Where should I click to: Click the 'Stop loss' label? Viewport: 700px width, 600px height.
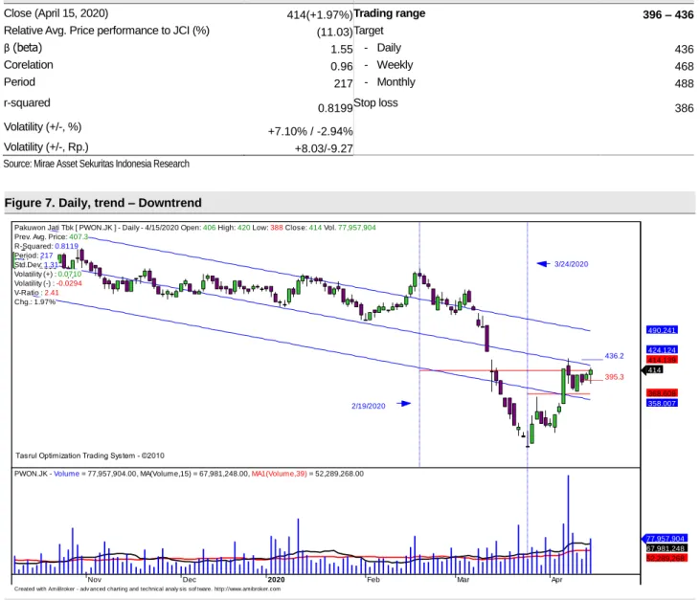375,103
